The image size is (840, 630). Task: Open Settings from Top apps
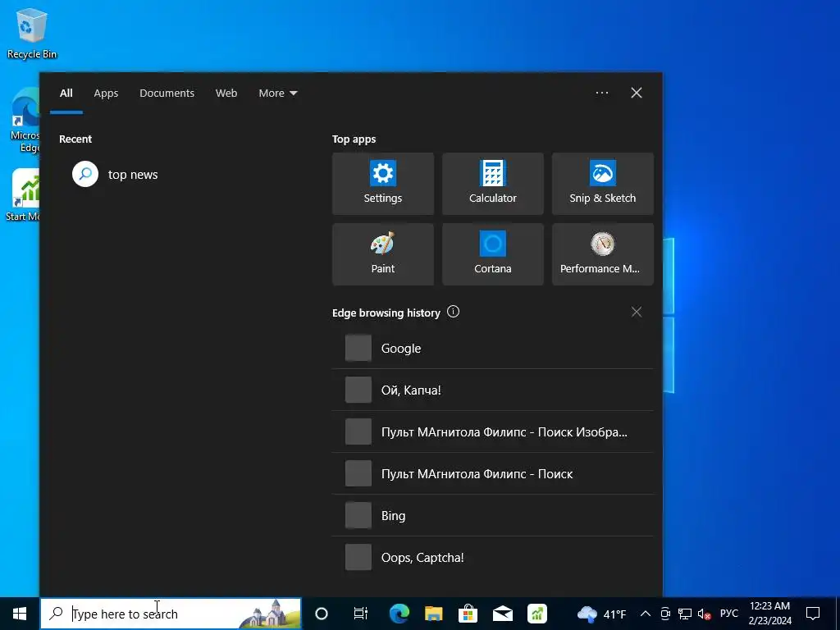click(382, 184)
